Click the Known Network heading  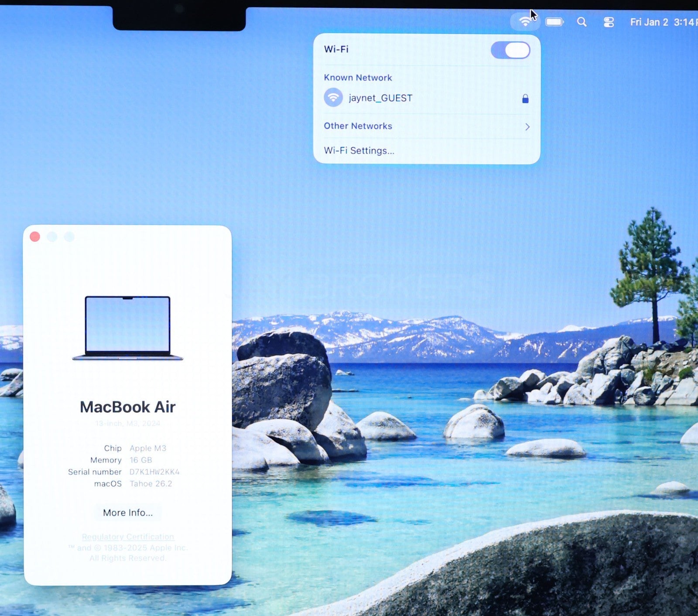pyautogui.click(x=358, y=78)
